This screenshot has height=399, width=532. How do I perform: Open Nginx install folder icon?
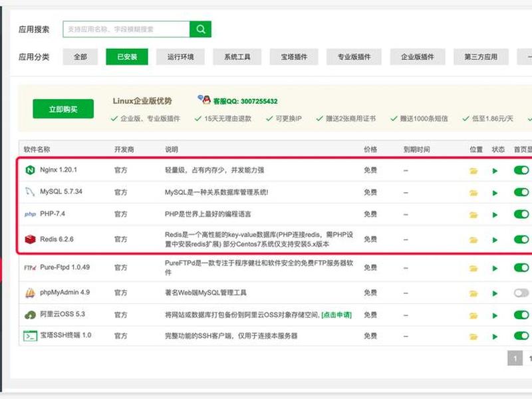click(473, 171)
